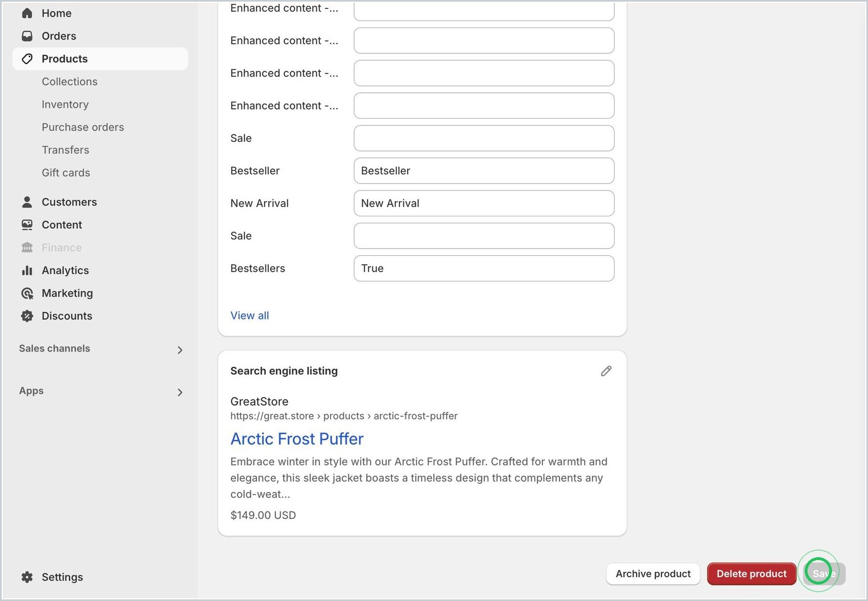Click the Customers person icon

tap(27, 202)
